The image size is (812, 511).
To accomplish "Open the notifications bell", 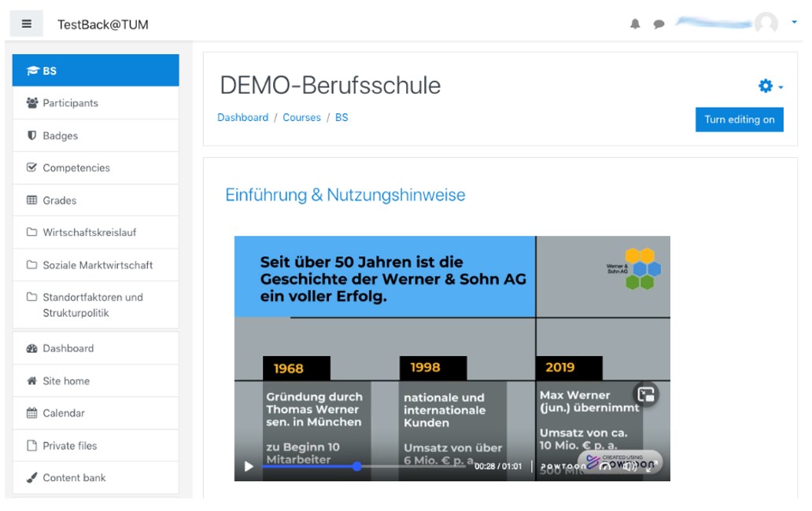I will (x=635, y=24).
